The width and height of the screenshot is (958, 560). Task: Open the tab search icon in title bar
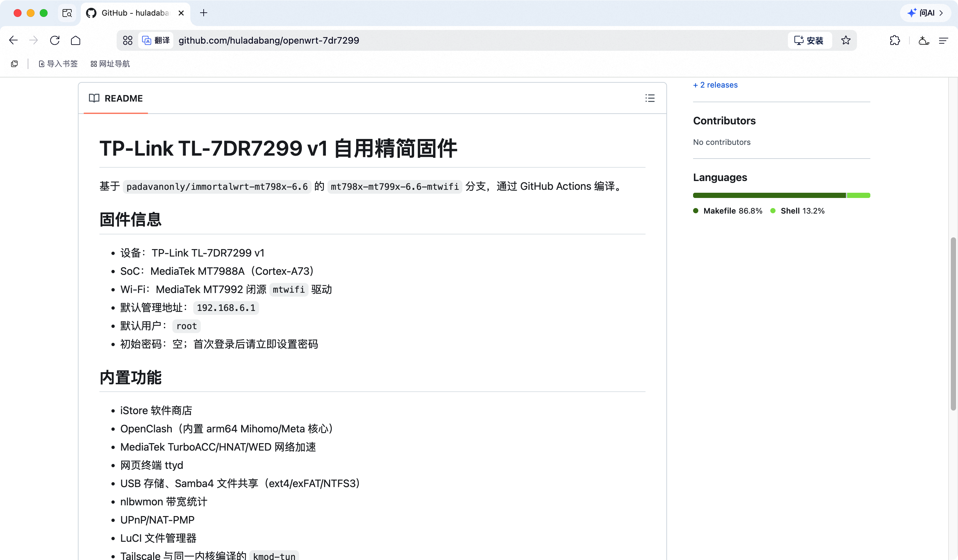pos(67,13)
